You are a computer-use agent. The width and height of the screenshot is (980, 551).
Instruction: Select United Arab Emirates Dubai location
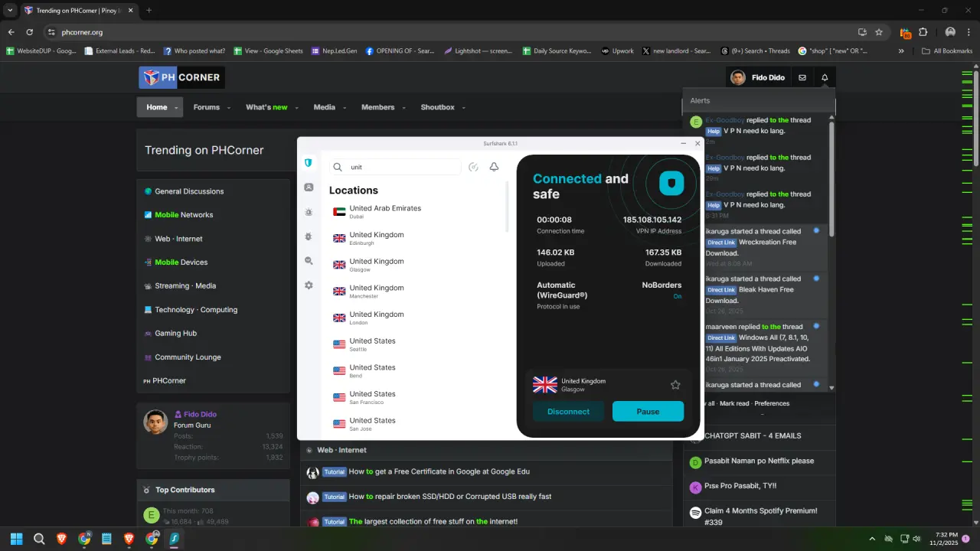[x=417, y=212]
